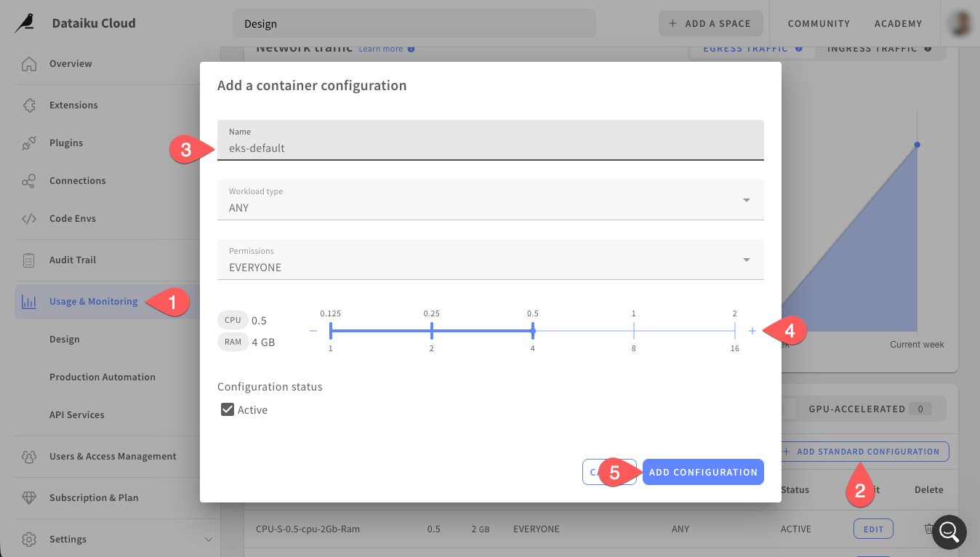Switch to the GPU-Accelerated tab

coord(869,409)
